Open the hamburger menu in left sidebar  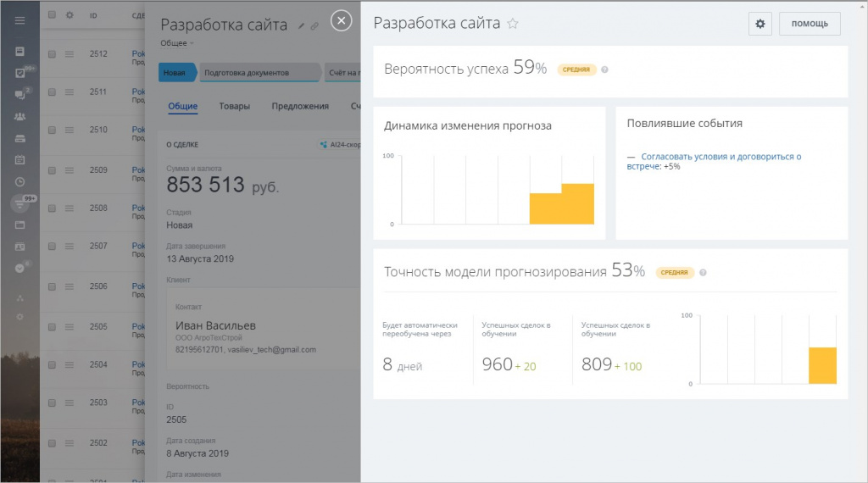pos(19,20)
